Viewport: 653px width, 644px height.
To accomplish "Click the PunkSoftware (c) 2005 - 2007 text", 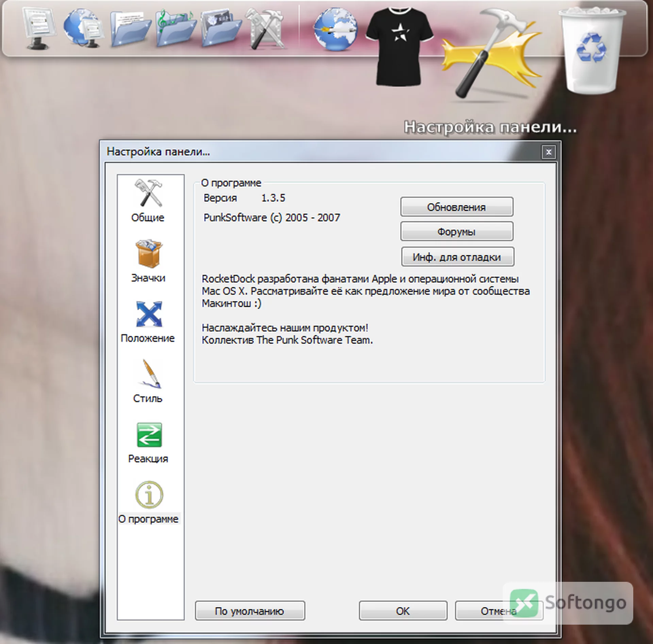I will tap(272, 217).
